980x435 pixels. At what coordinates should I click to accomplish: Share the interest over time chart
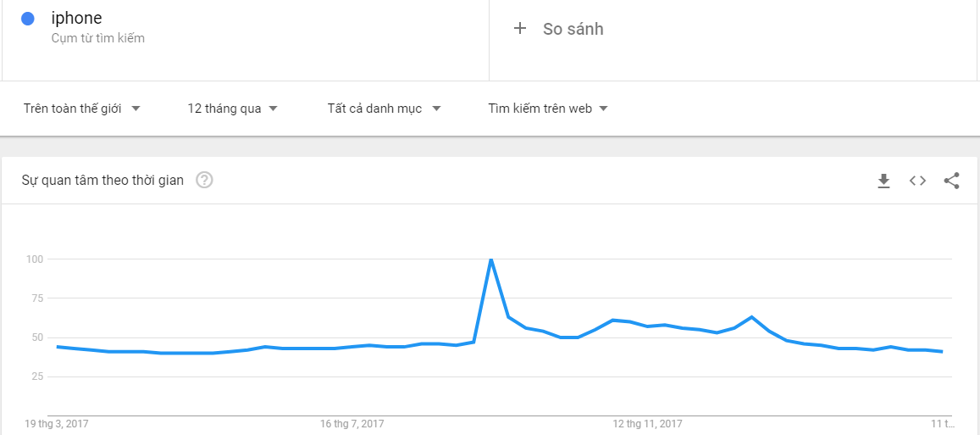tap(951, 181)
